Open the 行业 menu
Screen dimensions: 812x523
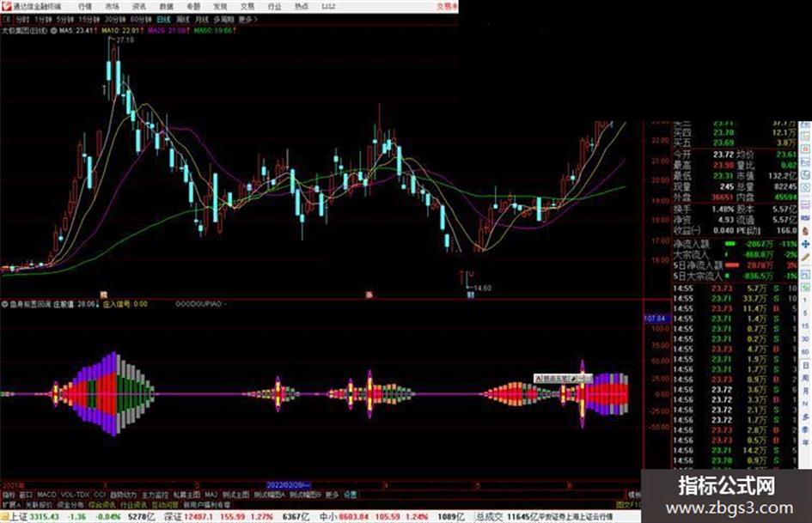pos(274,7)
